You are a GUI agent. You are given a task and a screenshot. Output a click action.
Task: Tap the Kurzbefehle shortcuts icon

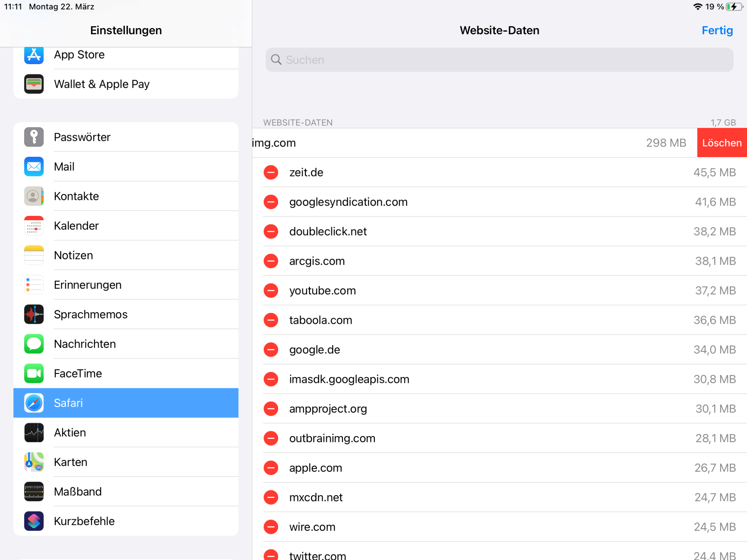(x=34, y=520)
